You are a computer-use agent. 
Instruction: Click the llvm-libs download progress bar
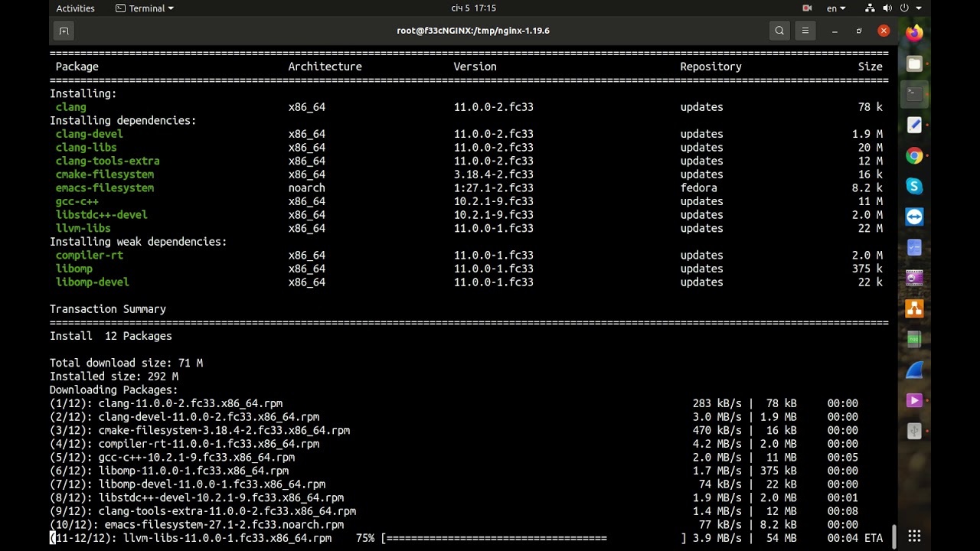click(534, 539)
